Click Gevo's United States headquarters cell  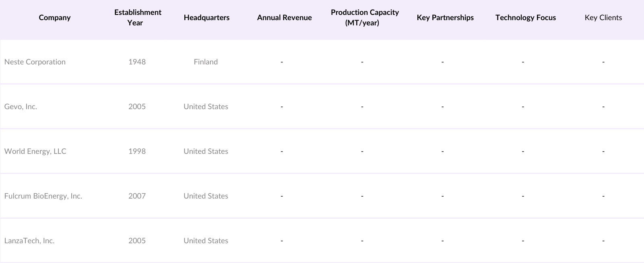click(x=206, y=107)
